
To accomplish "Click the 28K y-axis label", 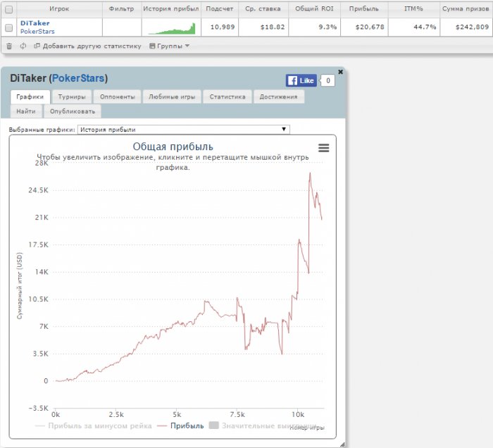I will pos(42,163).
